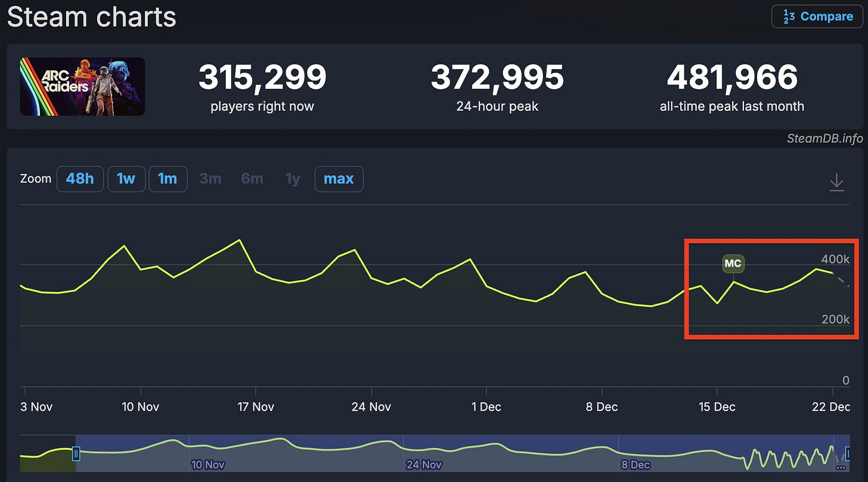868x482 pixels.
Task: Click the 3 Nov axis label
Action: [x=37, y=407]
